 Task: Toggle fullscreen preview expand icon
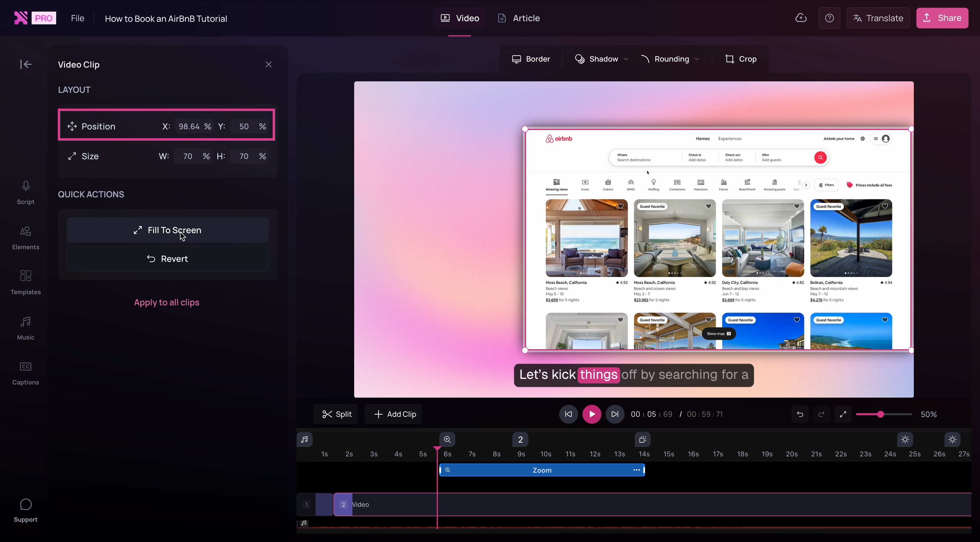tap(843, 414)
